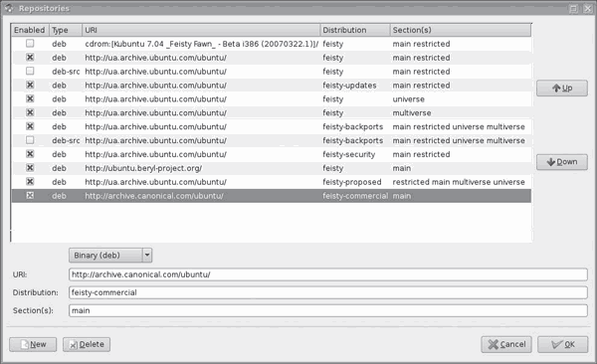
Task: Select the feisty-security repository row
Action: coord(272,154)
